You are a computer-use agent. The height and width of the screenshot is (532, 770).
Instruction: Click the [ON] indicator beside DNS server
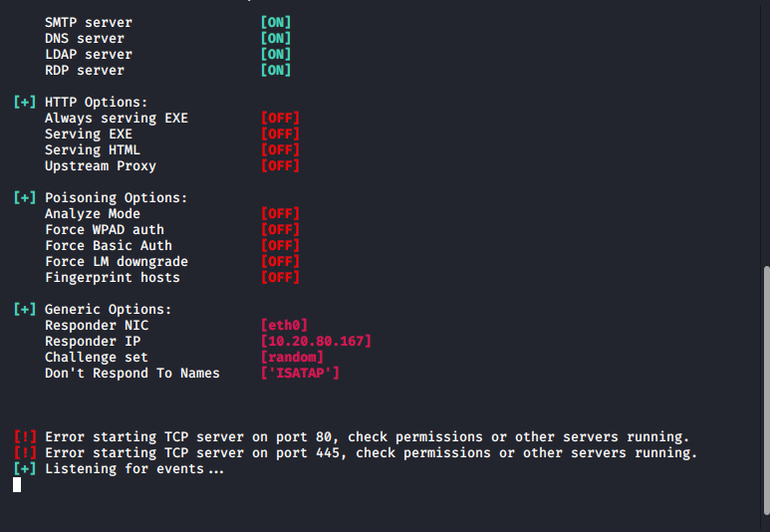[276, 38]
